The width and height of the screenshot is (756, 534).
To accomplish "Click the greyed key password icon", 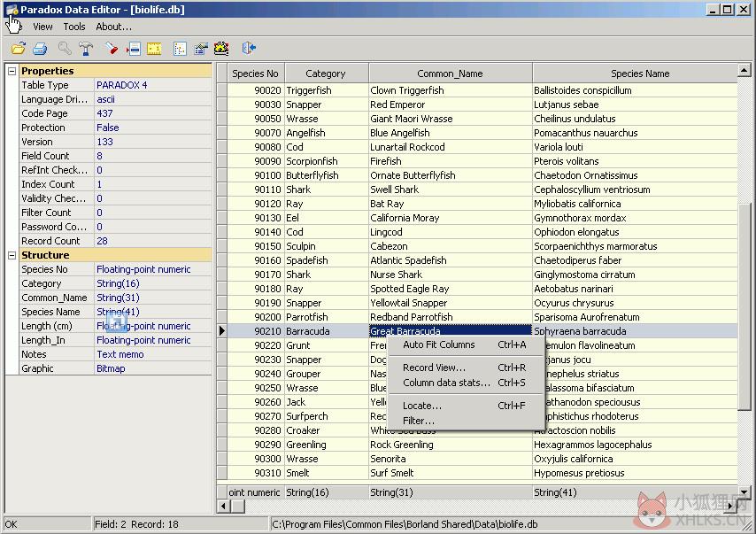I will point(65,48).
